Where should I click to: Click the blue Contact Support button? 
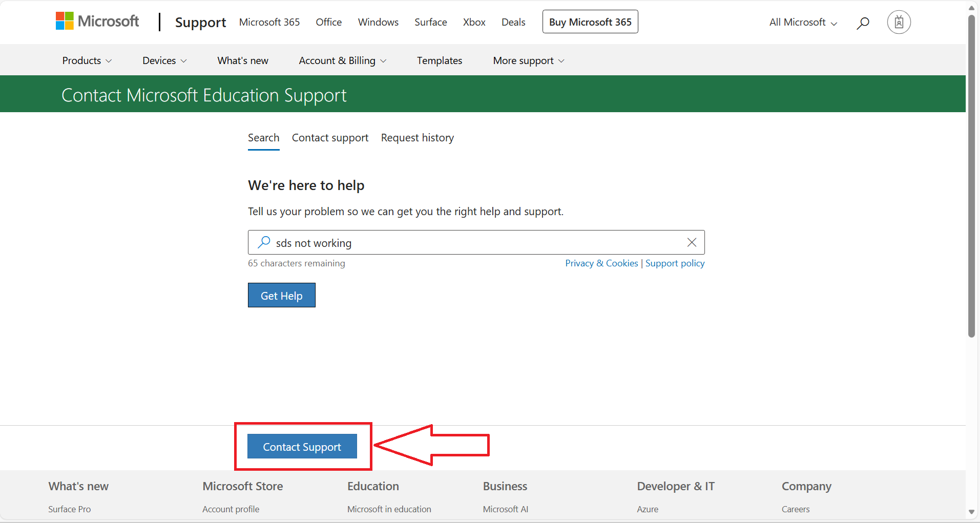click(x=302, y=446)
